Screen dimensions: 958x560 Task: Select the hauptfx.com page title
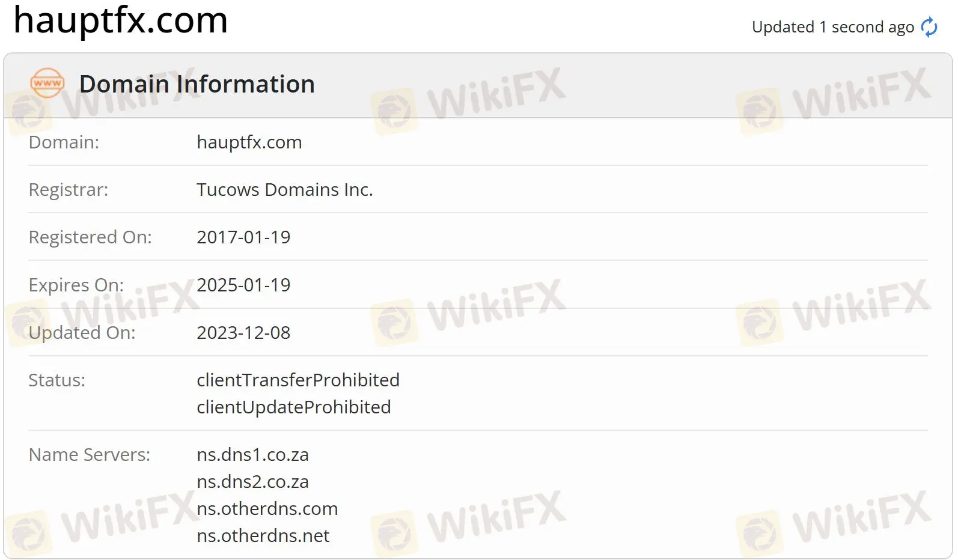119,21
